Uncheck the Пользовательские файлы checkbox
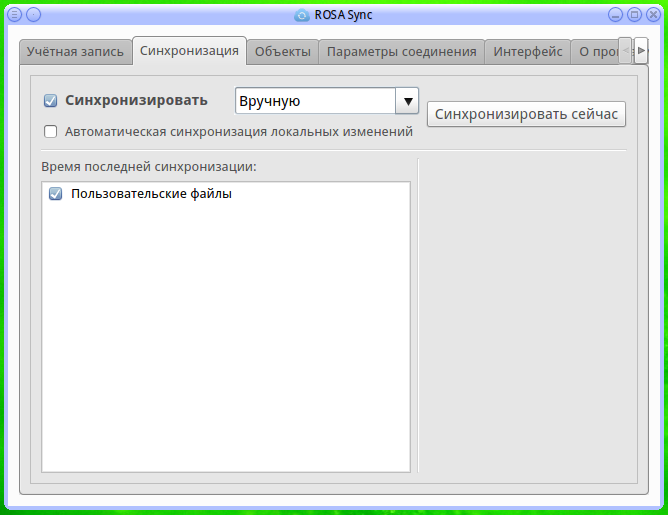 (55, 194)
